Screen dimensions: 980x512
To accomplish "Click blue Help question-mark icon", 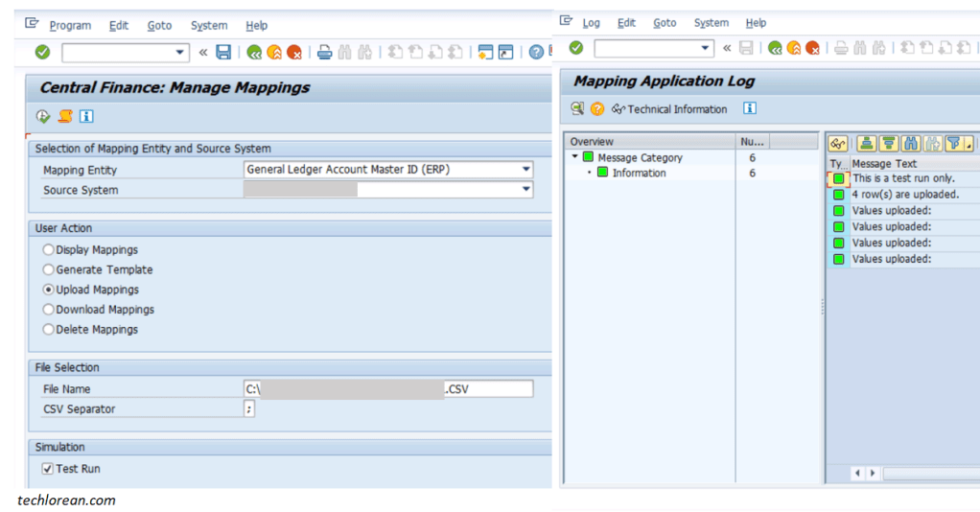I will pos(536,52).
